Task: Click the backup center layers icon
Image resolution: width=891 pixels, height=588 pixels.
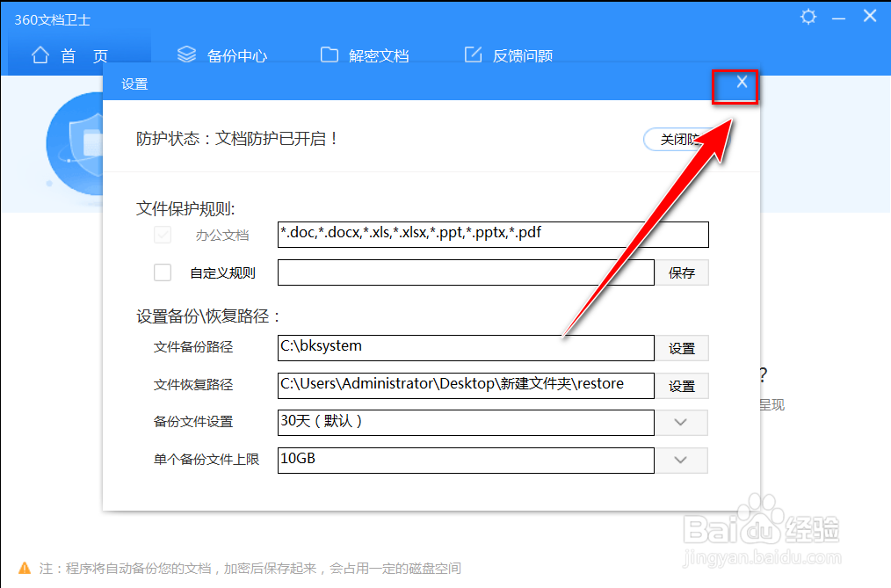Action: 186,54
